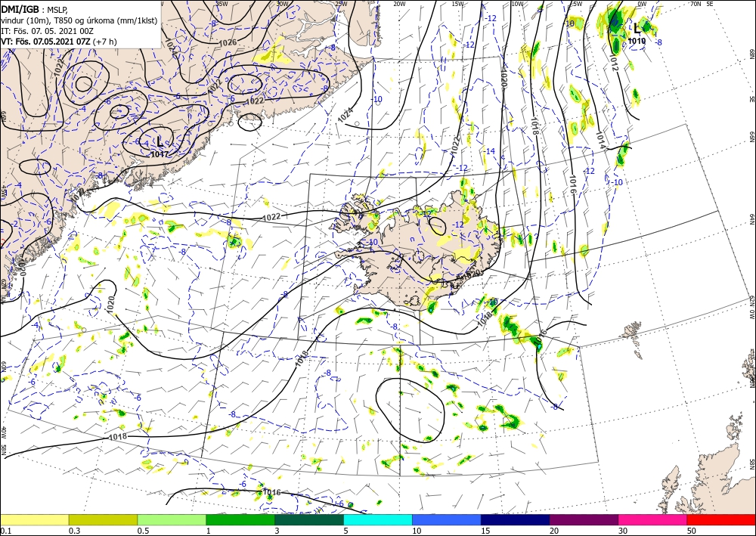Click the green 1–3 legend swatch

(240, 519)
